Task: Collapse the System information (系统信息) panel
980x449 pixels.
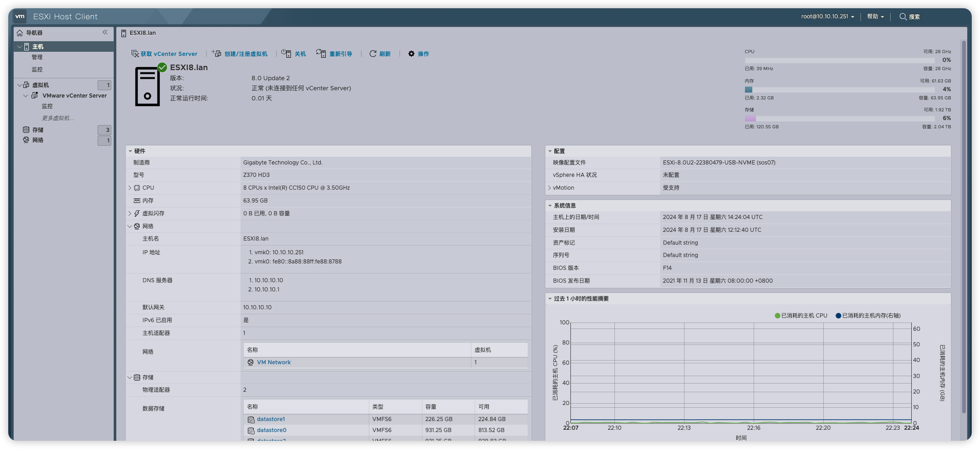Action: (550, 206)
